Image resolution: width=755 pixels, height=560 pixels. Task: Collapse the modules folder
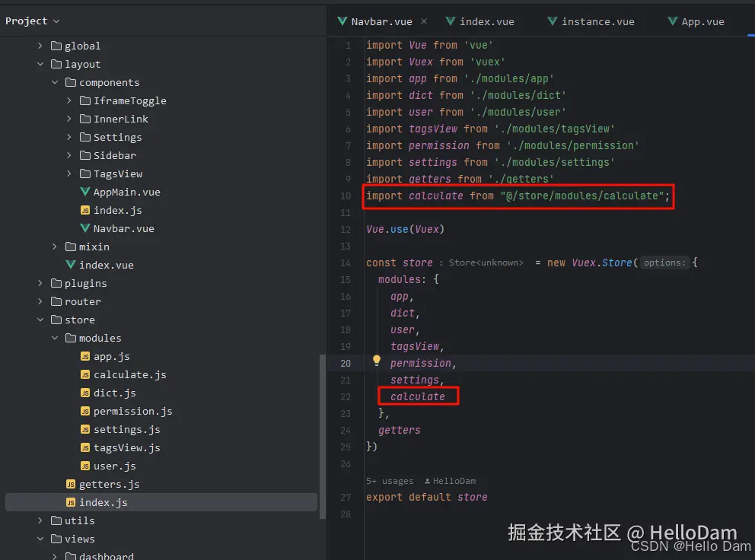click(55, 338)
